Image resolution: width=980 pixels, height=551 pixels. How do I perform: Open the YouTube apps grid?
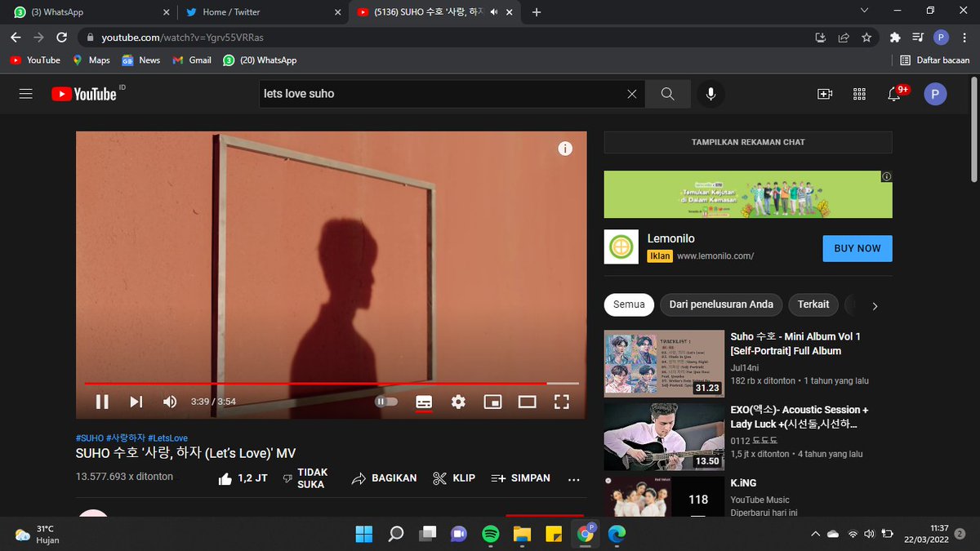point(859,94)
